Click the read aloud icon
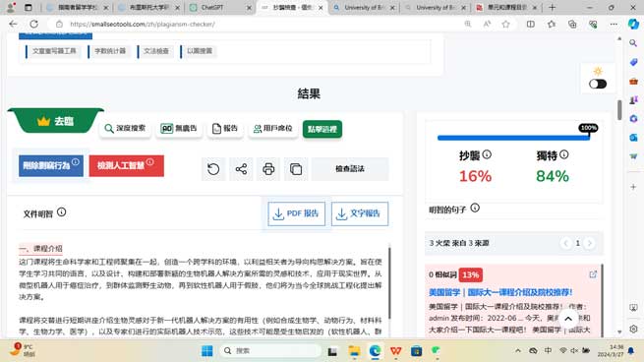Image resolution: width=644 pixels, height=362 pixels. (x=487, y=24)
